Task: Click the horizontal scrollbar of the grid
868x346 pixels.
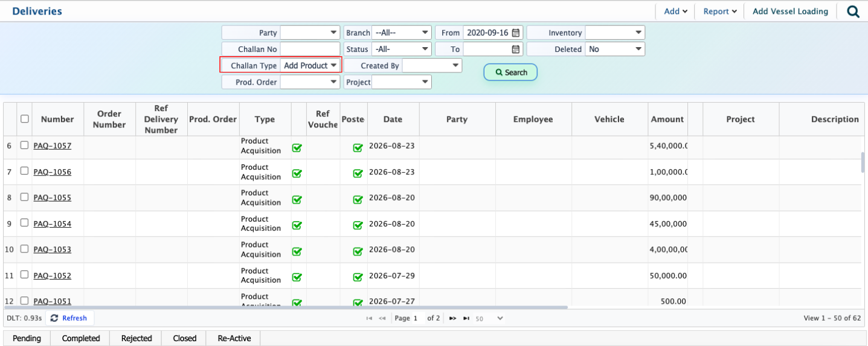Action: (x=286, y=307)
